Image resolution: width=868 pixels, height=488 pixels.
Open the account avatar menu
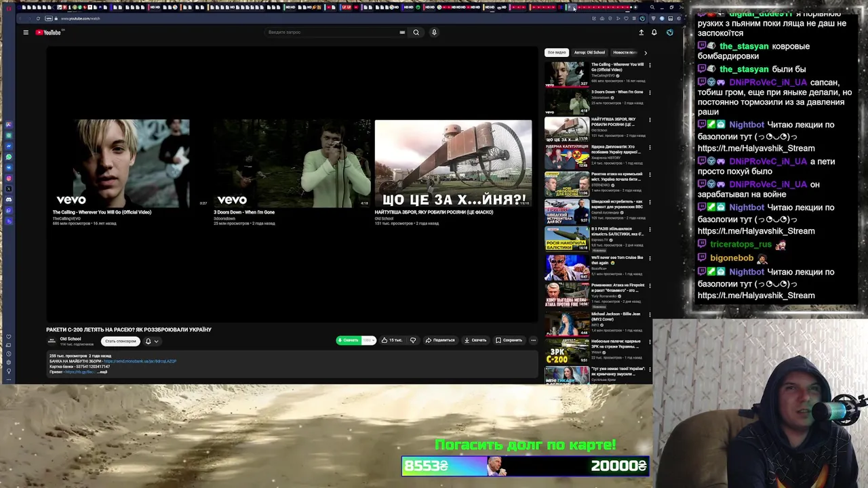tap(669, 32)
